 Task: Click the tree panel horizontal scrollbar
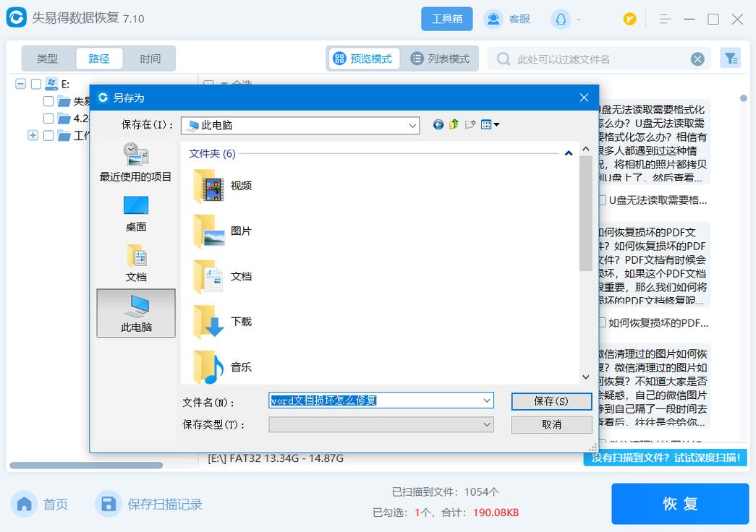point(86,465)
